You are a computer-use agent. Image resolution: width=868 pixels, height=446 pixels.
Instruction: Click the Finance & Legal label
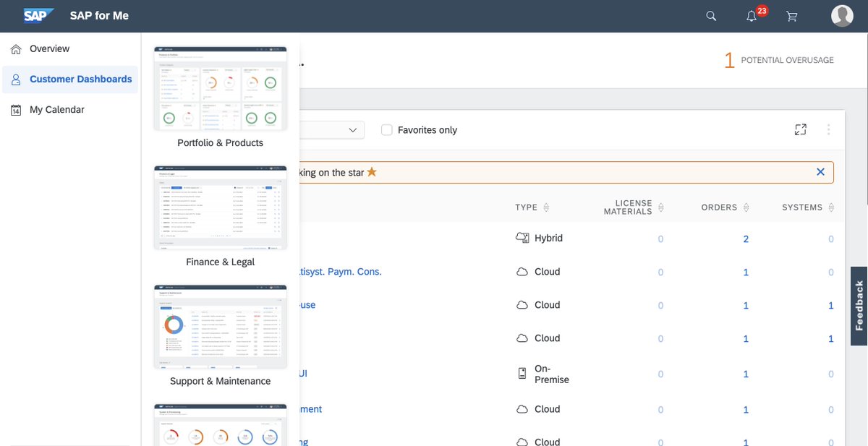tap(221, 262)
